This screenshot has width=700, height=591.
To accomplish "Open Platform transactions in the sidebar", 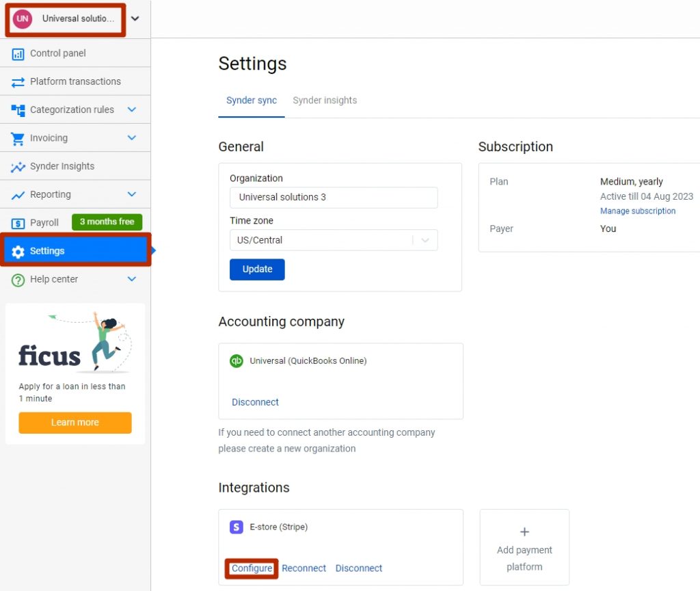I will click(x=75, y=81).
